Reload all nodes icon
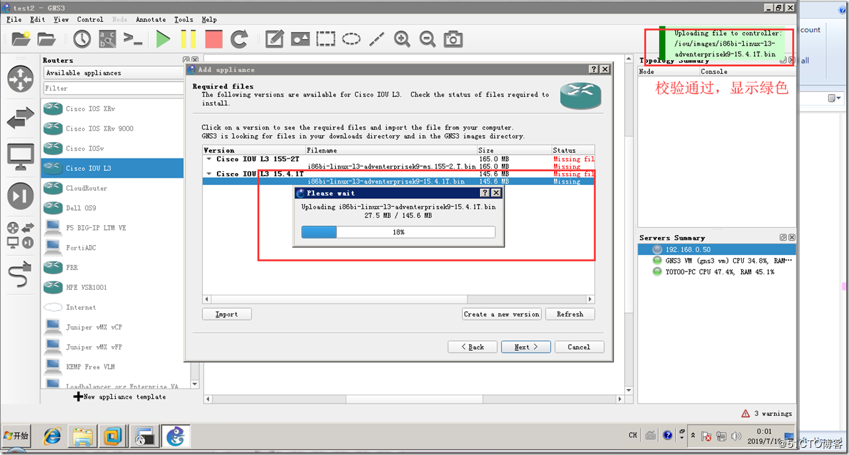Image resolution: width=849 pixels, height=455 pixels. tap(239, 39)
